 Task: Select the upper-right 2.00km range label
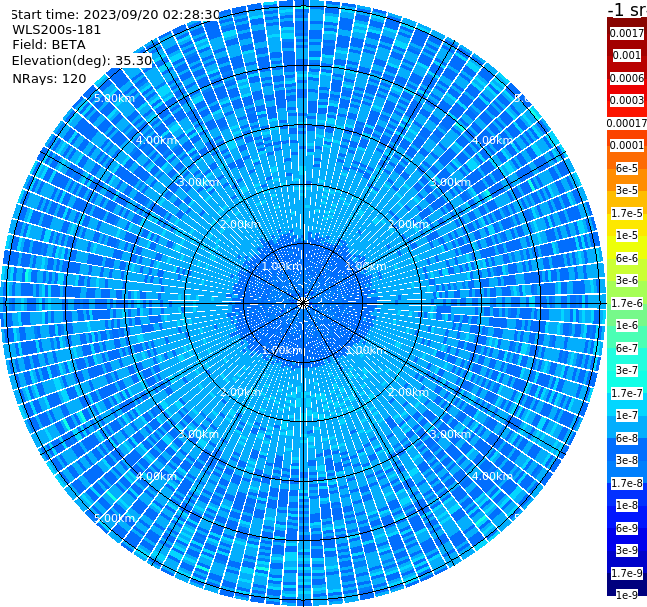pyautogui.click(x=409, y=224)
